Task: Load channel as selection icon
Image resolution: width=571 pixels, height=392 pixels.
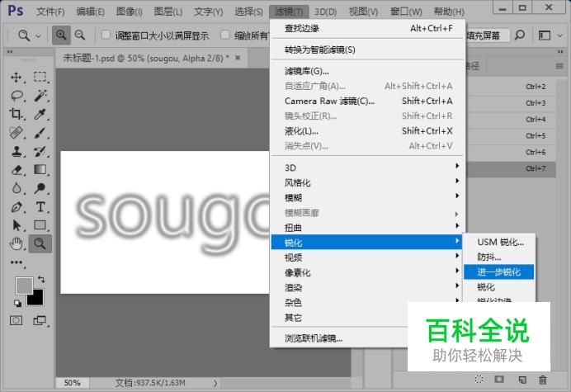Action: [479, 380]
